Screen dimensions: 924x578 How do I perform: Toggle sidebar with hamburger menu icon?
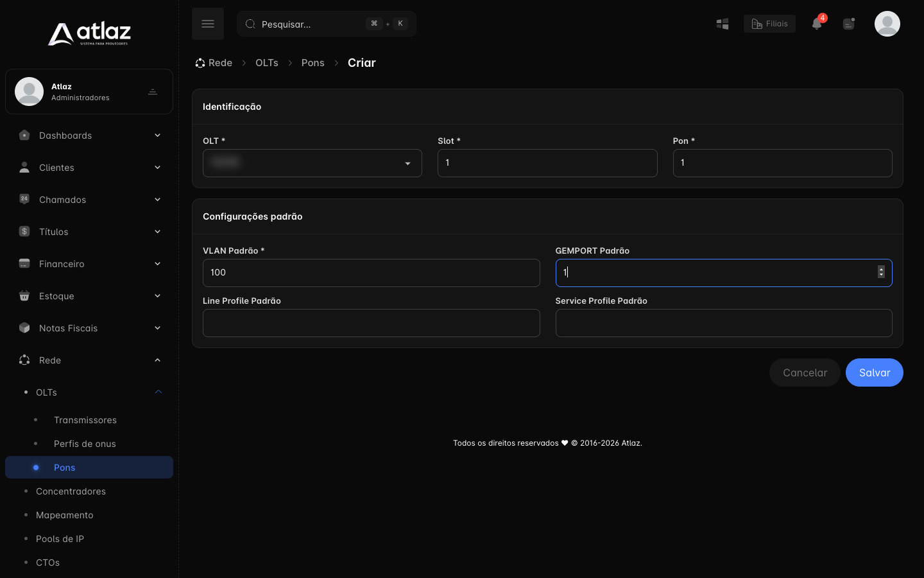(x=207, y=24)
